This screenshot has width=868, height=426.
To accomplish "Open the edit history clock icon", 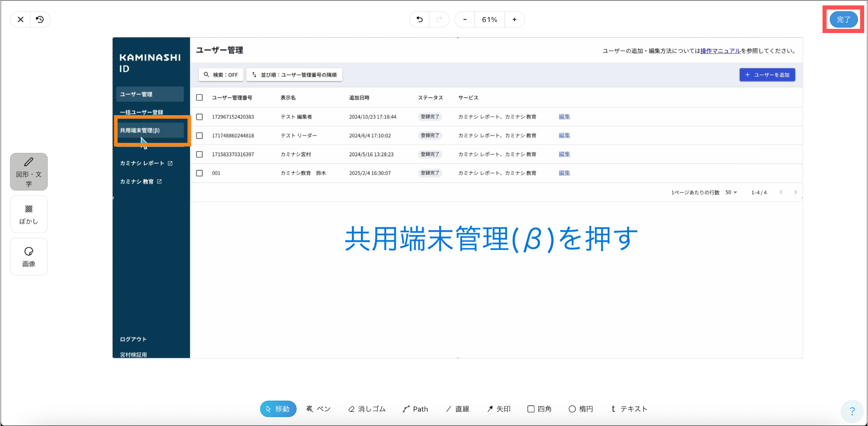I will click(x=40, y=19).
